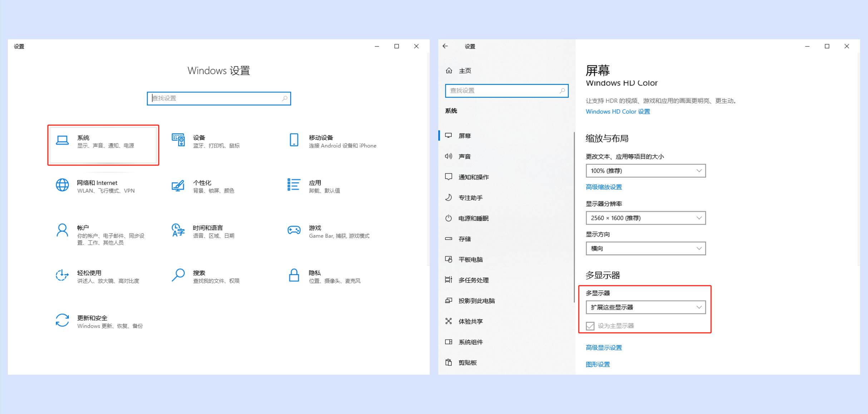The width and height of the screenshot is (868, 414).
Task: Open the 时间和语言 icon
Action: tap(178, 230)
